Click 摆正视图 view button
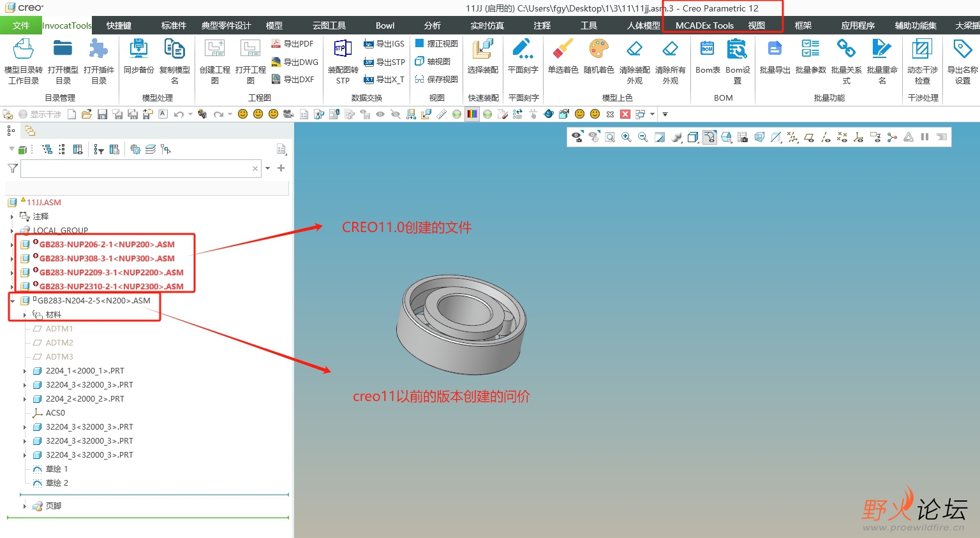 (x=436, y=43)
